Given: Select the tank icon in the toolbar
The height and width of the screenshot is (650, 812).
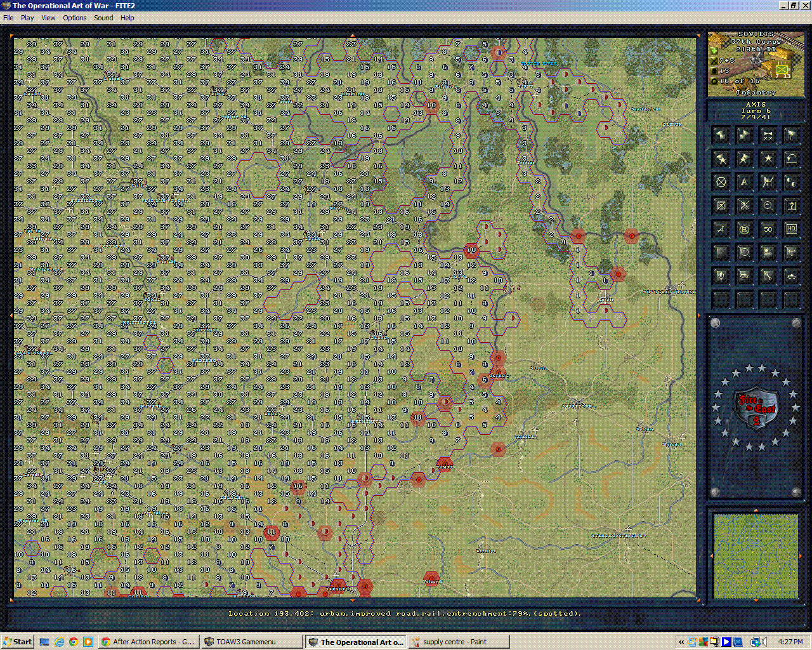Looking at the screenshot, I should (x=792, y=275).
